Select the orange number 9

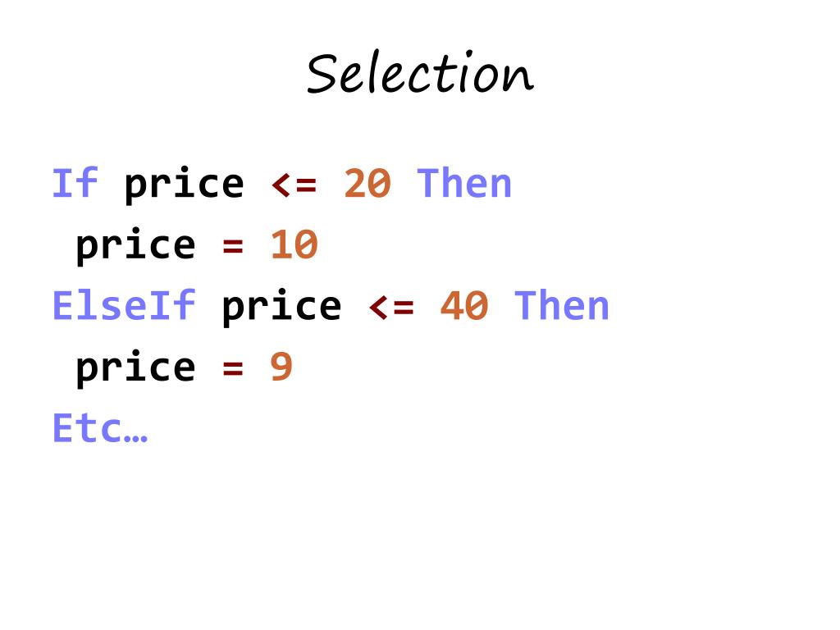281,367
